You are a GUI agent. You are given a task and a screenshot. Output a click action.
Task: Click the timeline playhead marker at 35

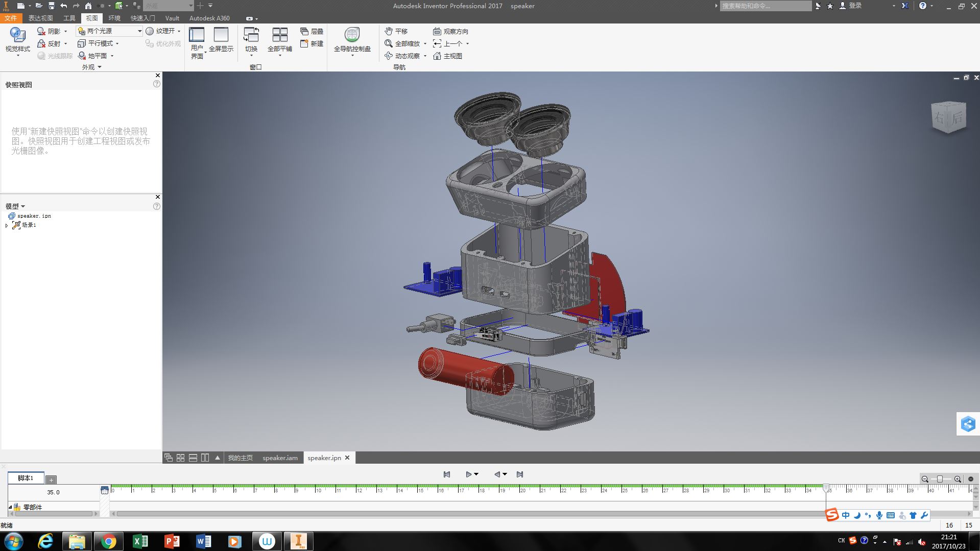(x=826, y=488)
